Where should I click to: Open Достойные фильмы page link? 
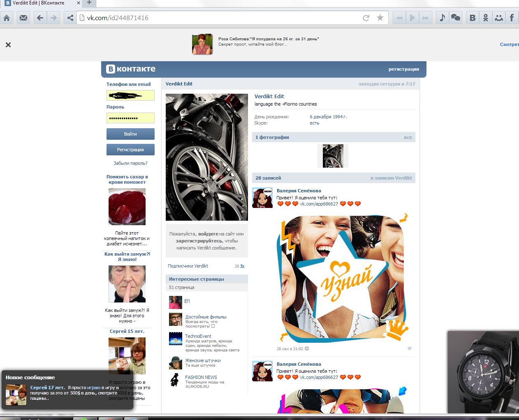[x=206, y=317]
